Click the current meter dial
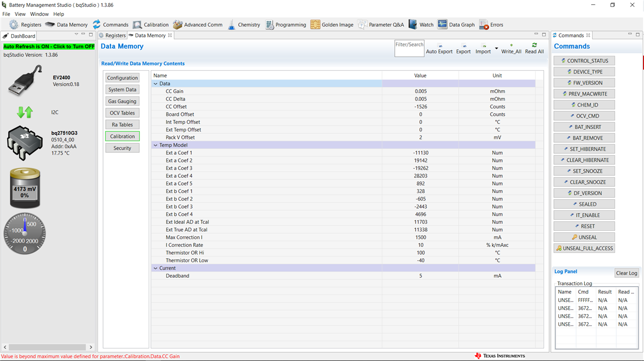Image resolution: width=644 pixels, height=361 pixels. (x=25, y=233)
